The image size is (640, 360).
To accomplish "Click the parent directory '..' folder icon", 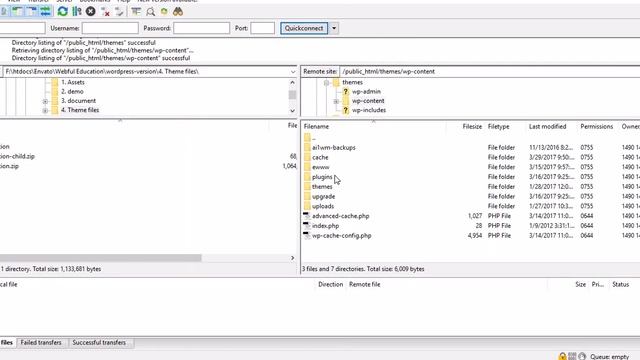I will tap(307, 138).
